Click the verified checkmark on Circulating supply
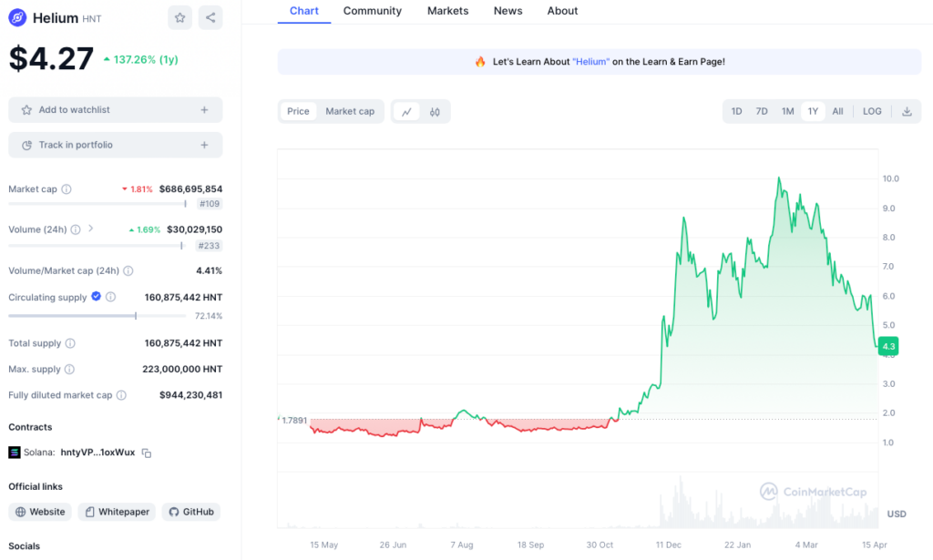The width and height of the screenshot is (933, 560). click(x=95, y=297)
